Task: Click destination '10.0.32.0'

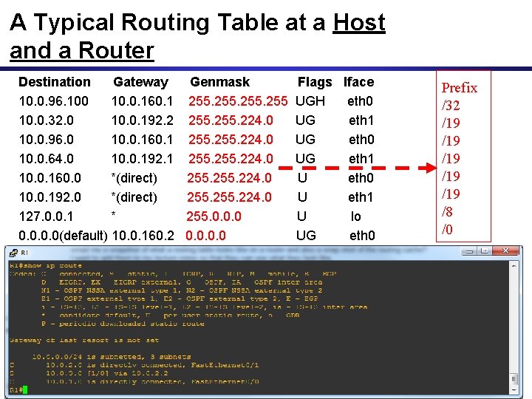Action: point(46,120)
